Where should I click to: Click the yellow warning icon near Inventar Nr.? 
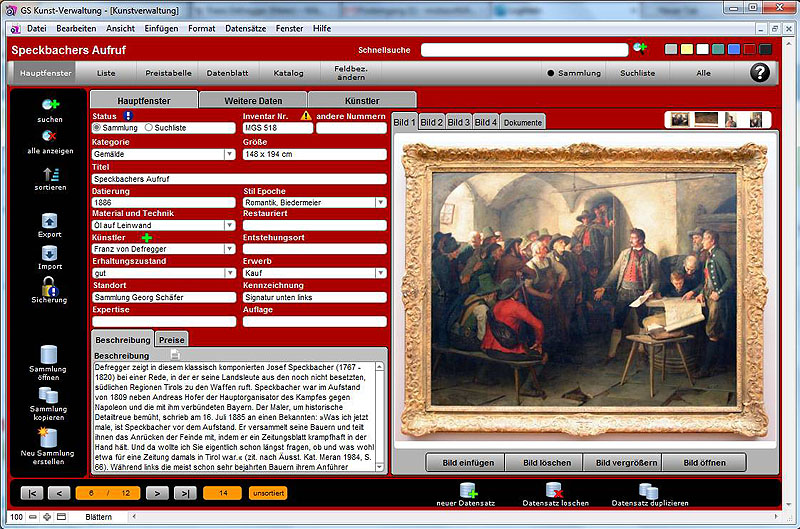[306, 116]
